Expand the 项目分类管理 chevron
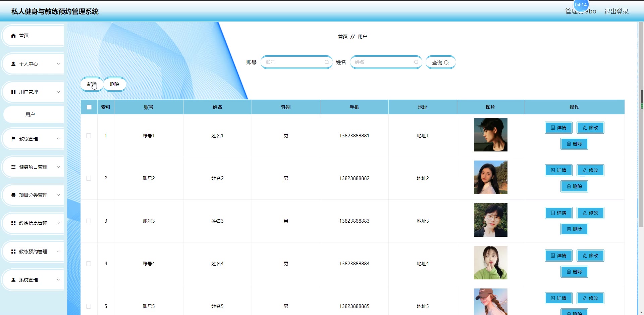 point(58,195)
